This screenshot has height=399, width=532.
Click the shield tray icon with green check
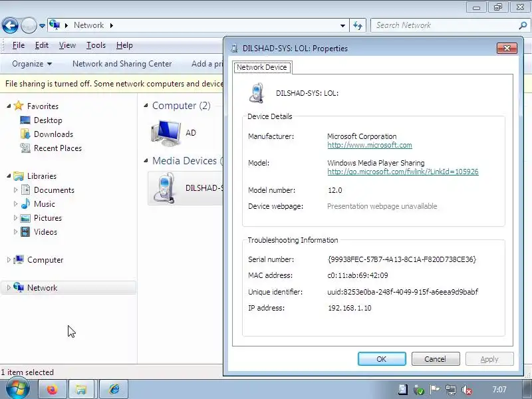pyautogui.click(x=419, y=390)
